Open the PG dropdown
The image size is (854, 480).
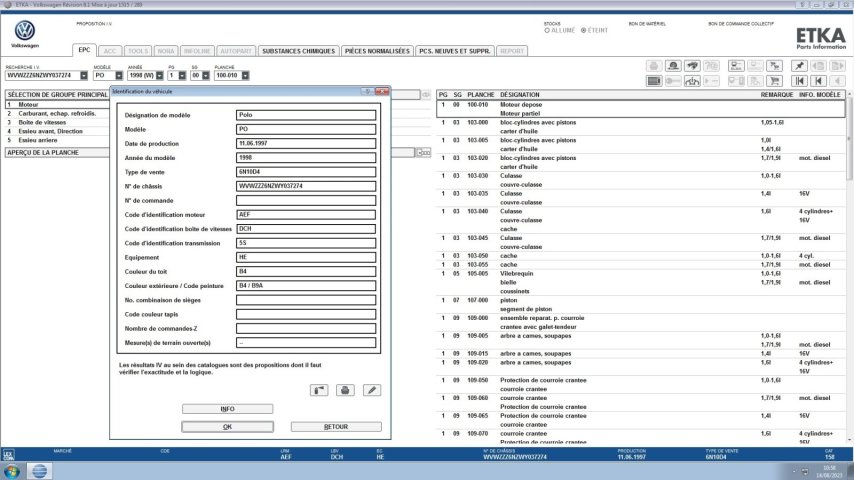182,76
